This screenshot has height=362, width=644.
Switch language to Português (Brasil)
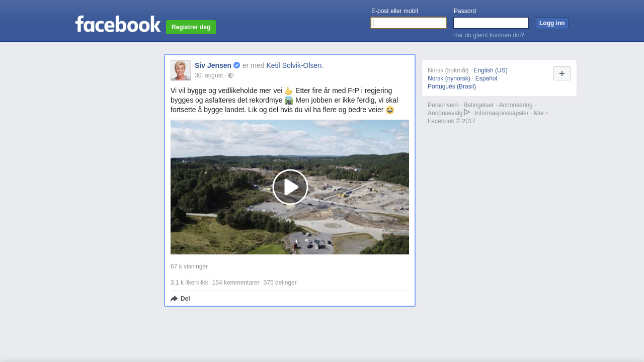pos(452,86)
